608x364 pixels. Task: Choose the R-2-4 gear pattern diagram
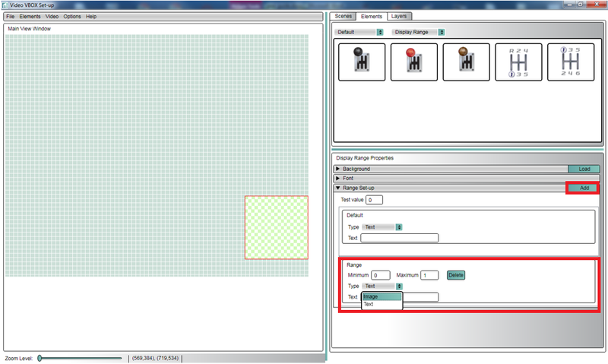coord(518,62)
